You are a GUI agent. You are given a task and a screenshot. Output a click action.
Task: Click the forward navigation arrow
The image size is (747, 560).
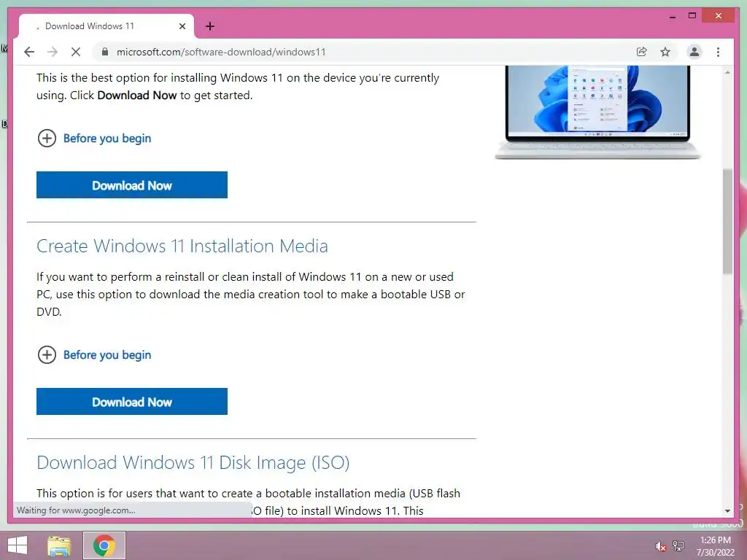coord(53,52)
